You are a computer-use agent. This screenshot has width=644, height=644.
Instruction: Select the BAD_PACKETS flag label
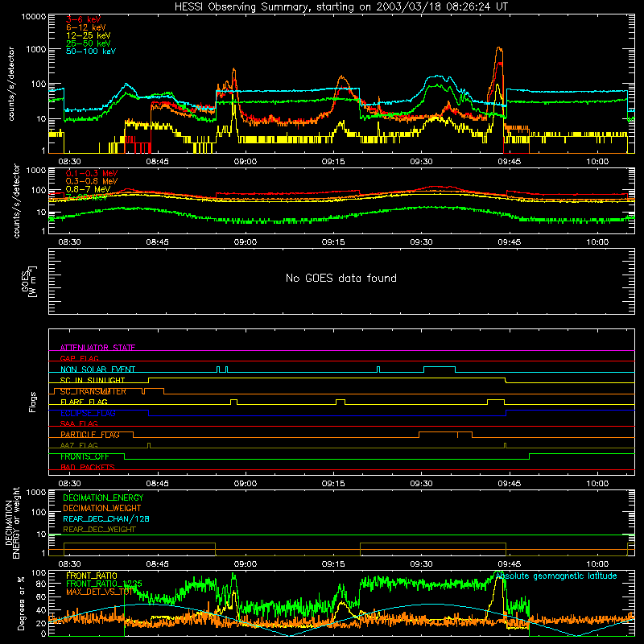point(88,468)
